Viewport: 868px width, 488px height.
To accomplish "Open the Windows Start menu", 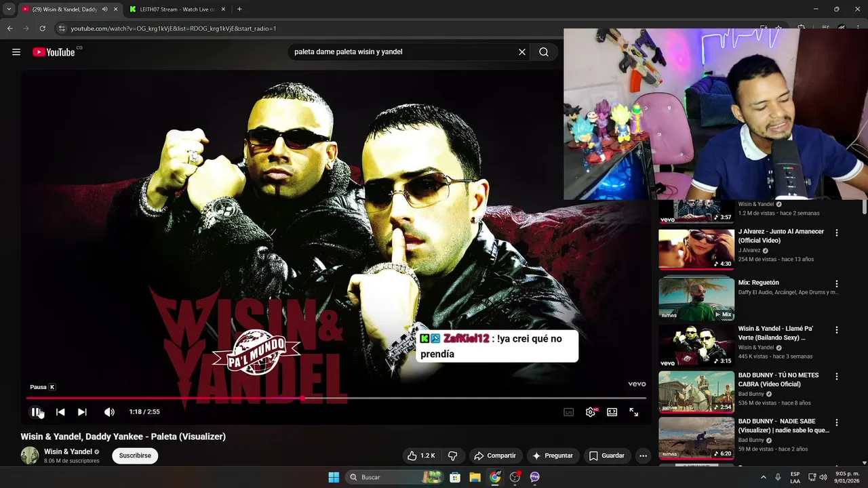I will coord(334,477).
